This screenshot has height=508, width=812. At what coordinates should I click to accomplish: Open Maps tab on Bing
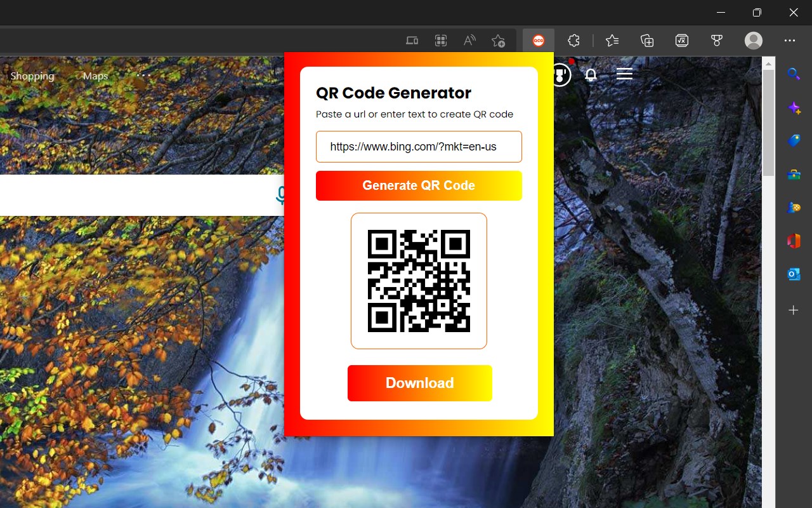(x=95, y=76)
